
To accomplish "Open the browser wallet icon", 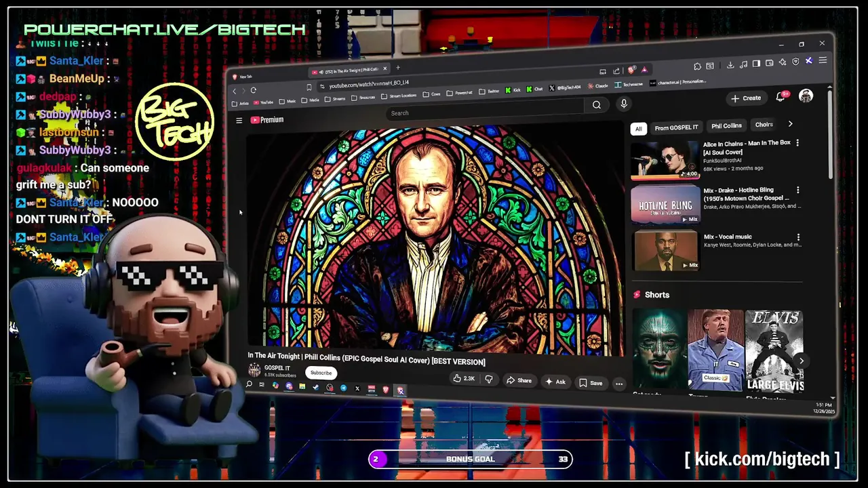I will [769, 63].
